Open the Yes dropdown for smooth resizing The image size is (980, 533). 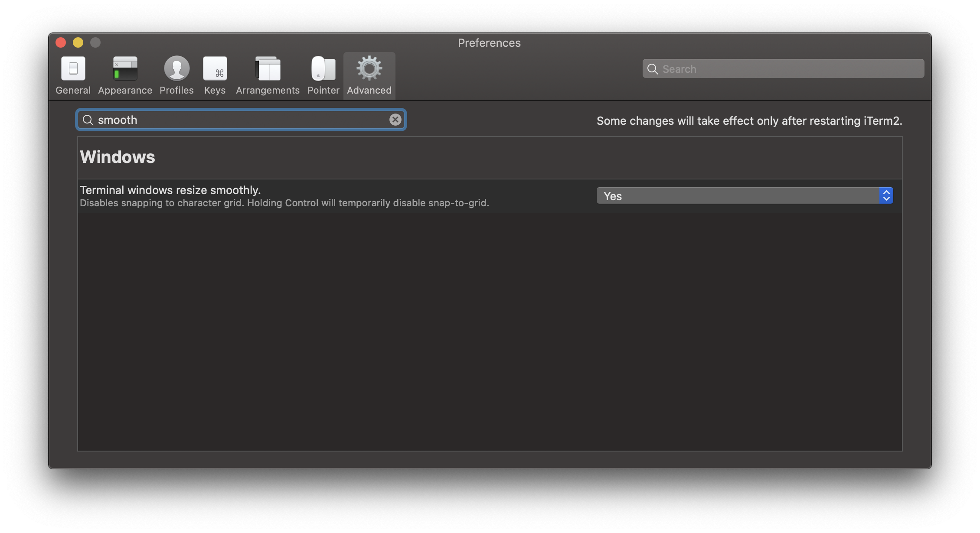click(745, 196)
